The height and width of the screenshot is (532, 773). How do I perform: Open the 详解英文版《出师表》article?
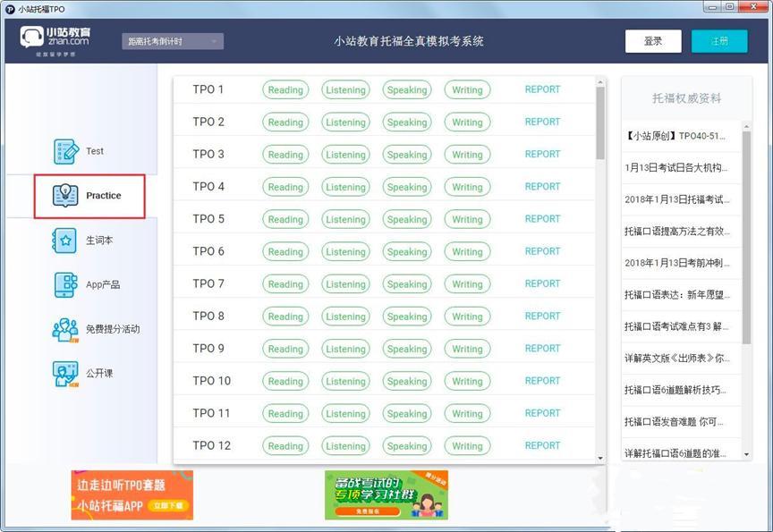pyautogui.click(x=677, y=359)
